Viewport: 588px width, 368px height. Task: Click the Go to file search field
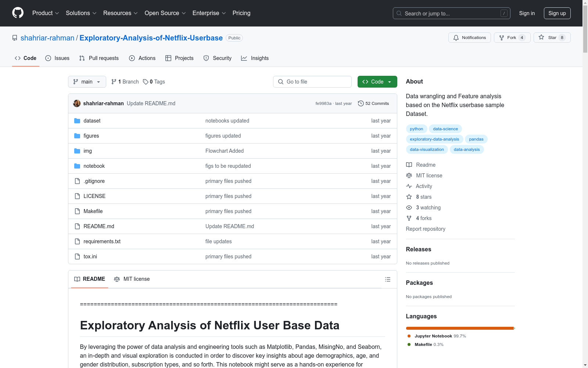(x=312, y=82)
